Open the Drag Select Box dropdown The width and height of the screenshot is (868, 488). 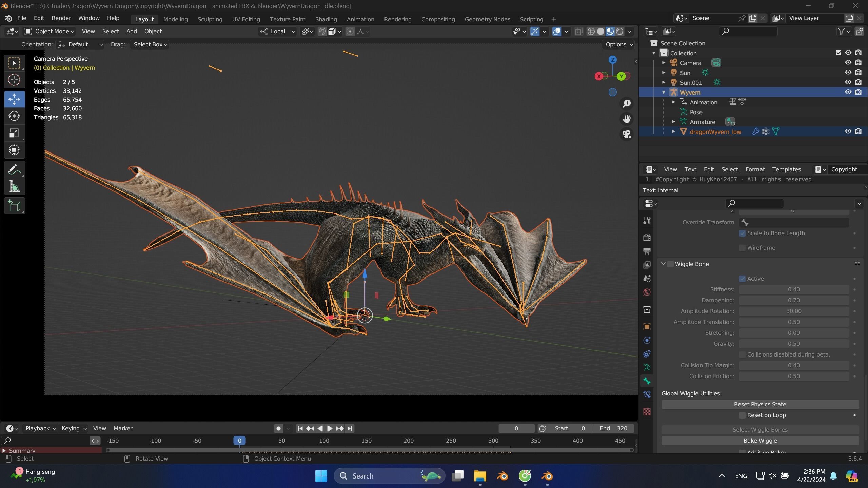pyautogui.click(x=150, y=45)
